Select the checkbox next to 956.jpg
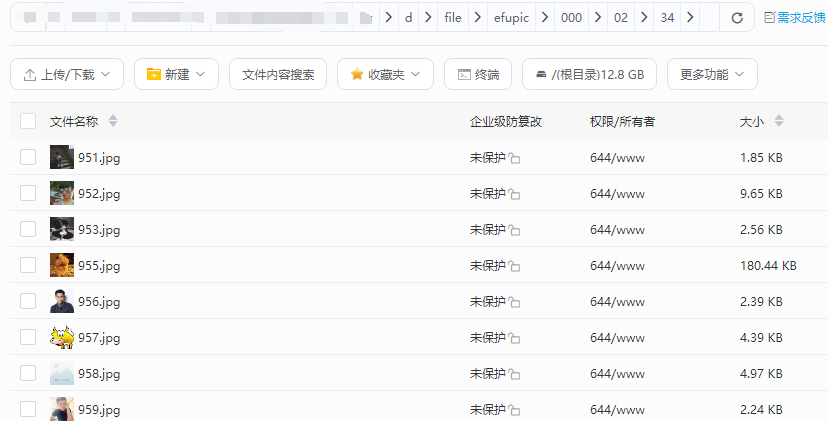The image size is (828, 421). click(28, 301)
